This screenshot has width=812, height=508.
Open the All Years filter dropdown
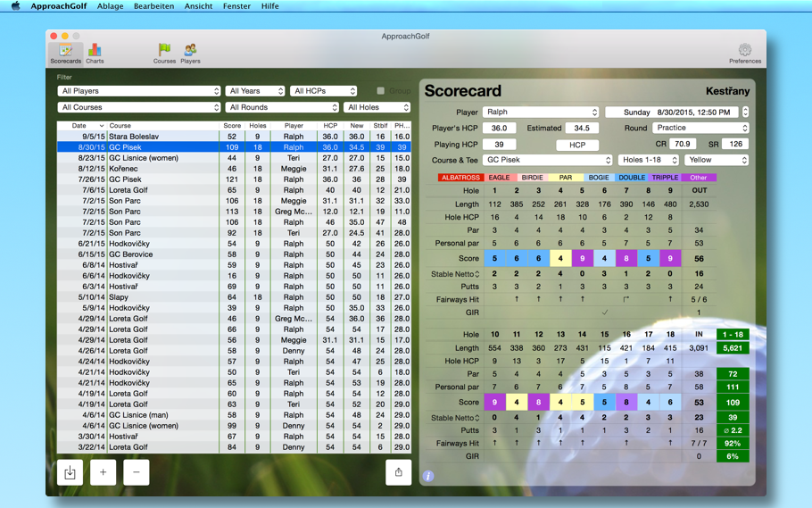point(255,91)
